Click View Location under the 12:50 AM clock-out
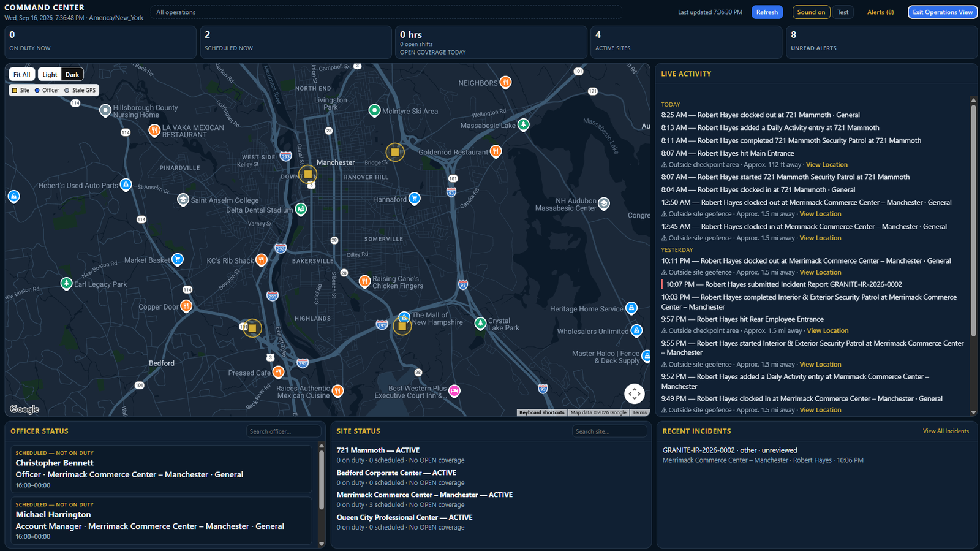980x551 pixels. click(x=820, y=214)
